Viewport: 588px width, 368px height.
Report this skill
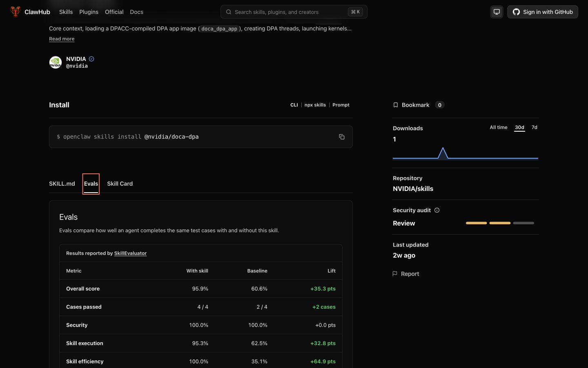pos(406,274)
